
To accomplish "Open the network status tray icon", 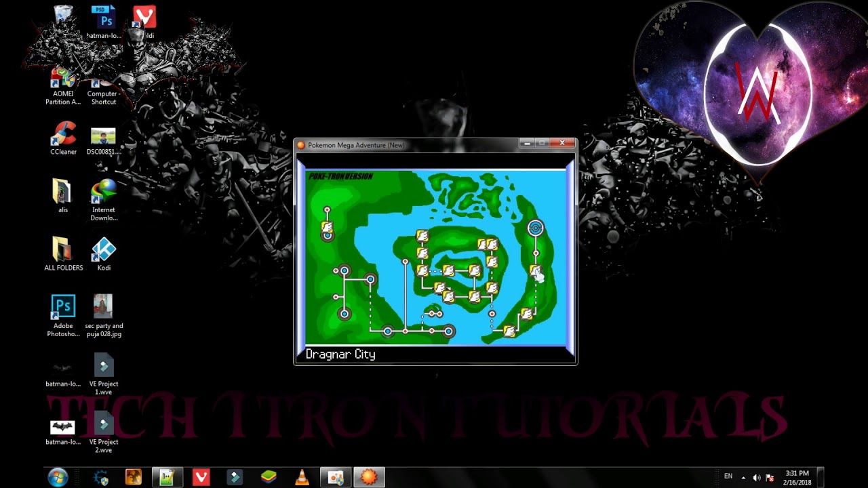I will pyautogui.click(x=770, y=477).
